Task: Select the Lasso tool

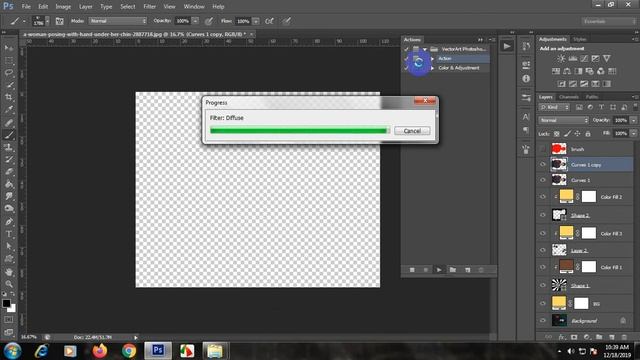Action: [x=9, y=73]
